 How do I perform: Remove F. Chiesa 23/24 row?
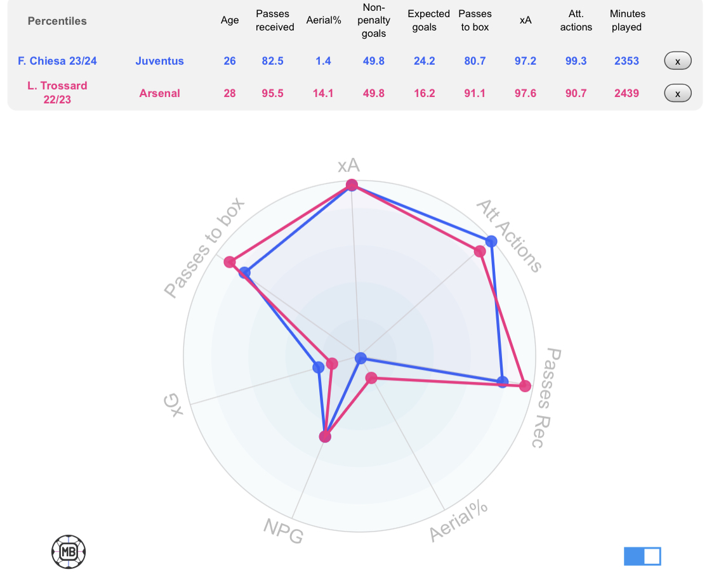[x=677, y=61]
